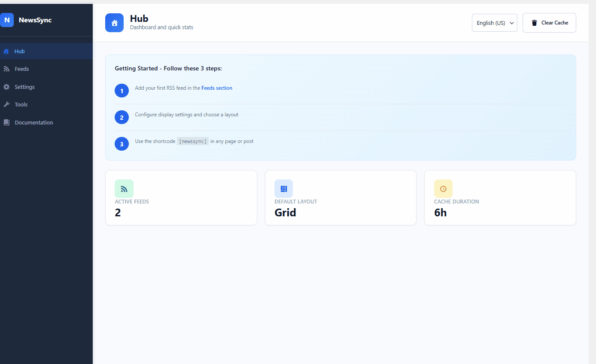Viewport: 596px width, 364px height.
Task: Click the clock icon on Cache Duration card
Action: coord(443,189)
